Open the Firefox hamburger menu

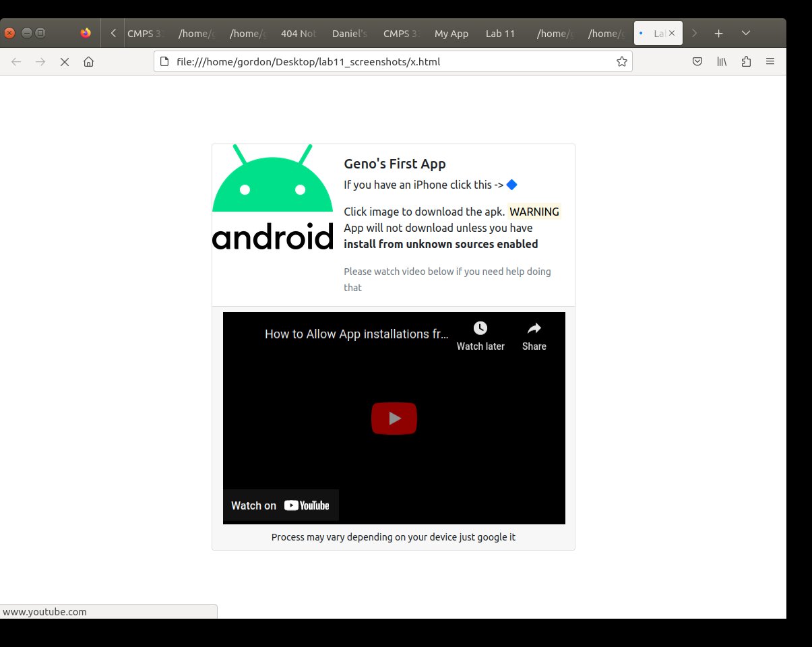point(770,62)
